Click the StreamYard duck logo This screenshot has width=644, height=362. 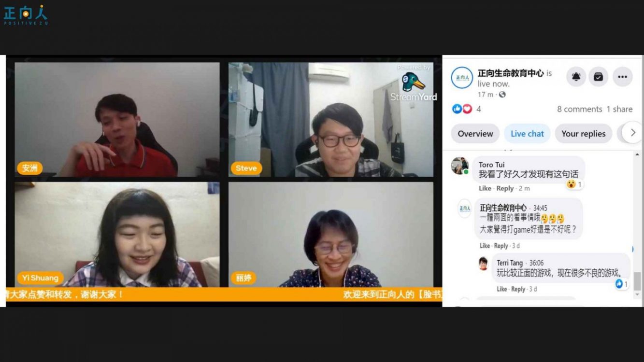(413, 83)
